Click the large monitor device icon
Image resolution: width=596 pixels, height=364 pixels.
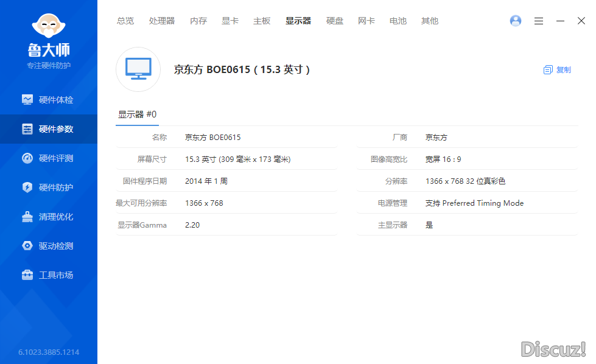coord(138,69)
